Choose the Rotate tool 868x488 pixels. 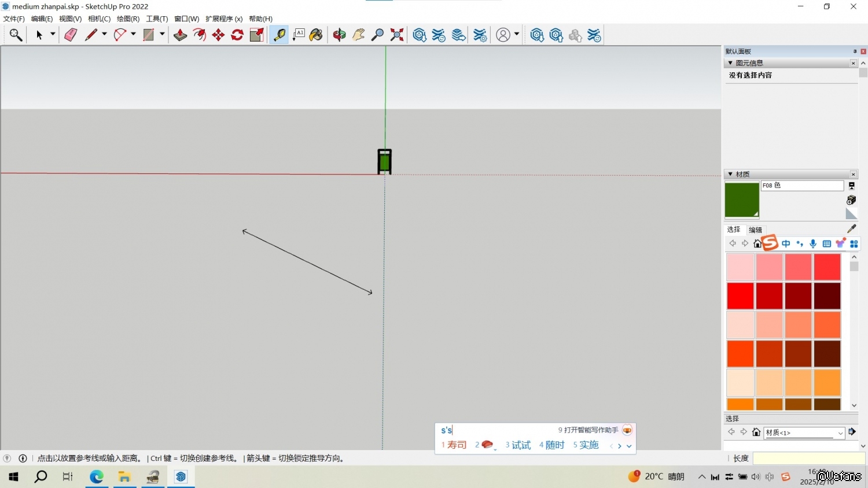click(x=237, y=35)
